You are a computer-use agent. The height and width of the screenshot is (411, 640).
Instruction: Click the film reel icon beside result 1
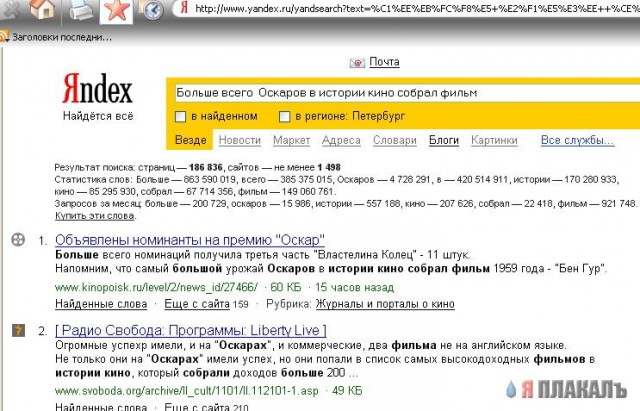(x=18, y=239)
